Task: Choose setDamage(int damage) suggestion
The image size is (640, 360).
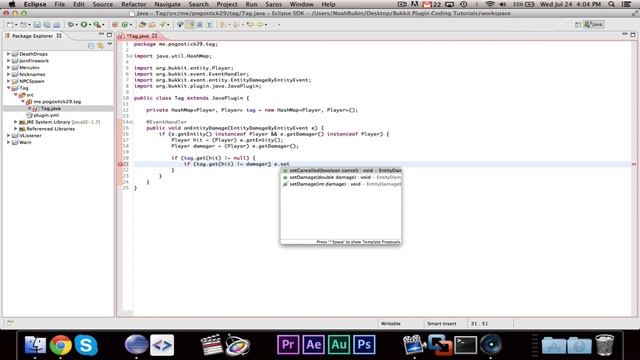Action: (x=342, y=184)
